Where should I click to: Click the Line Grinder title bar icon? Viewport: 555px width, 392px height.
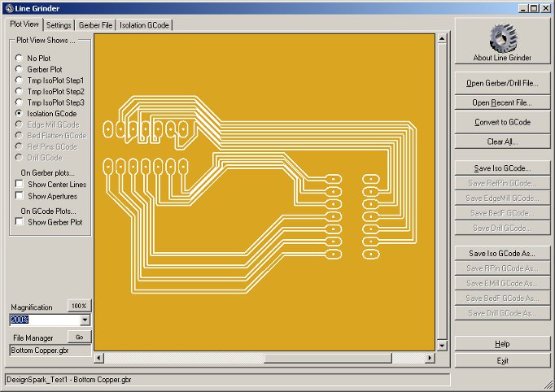[x=8, y=7]
